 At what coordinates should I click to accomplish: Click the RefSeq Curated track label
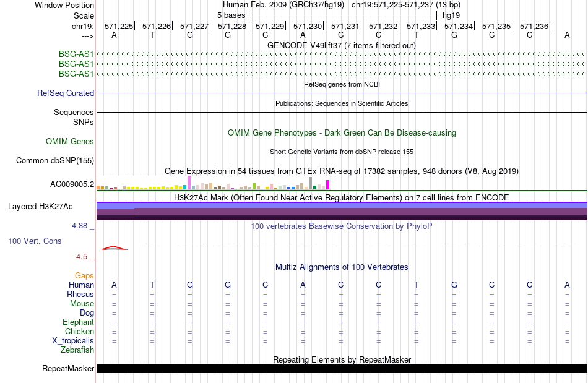66,93
